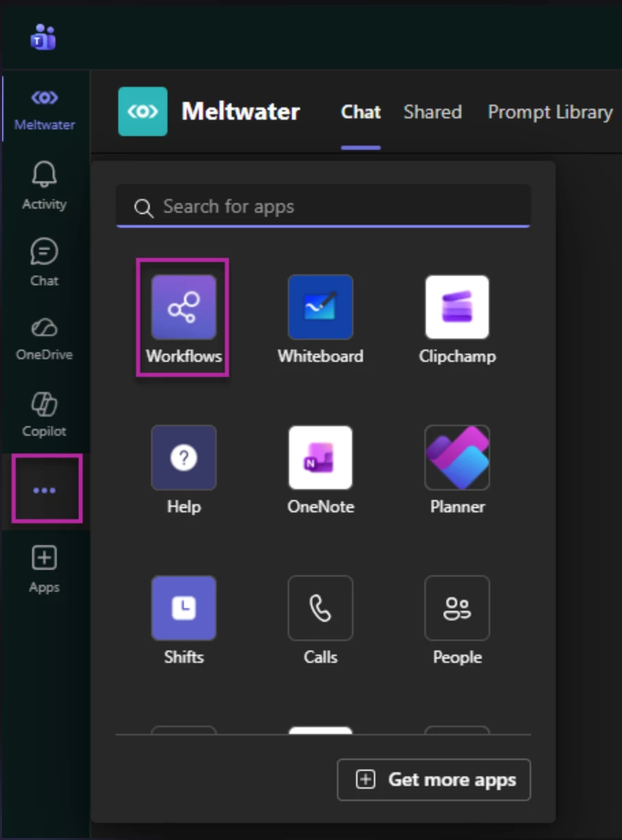Launch OneNote from the apps list
This screenshot has width=622, height=840.
(320, 469)
